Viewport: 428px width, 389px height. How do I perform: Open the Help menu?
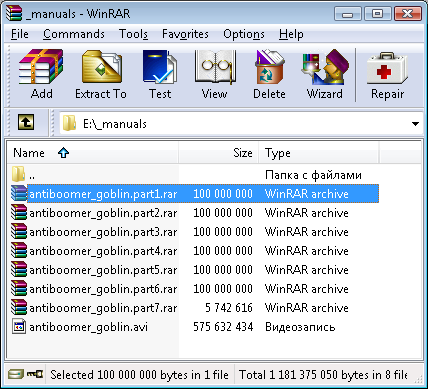pyautogui.click(x=291, y=34)
